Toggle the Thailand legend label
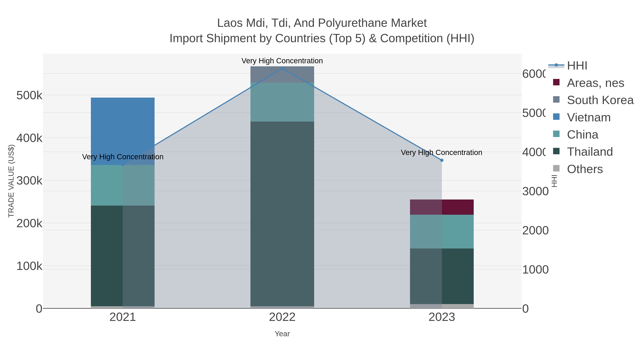Image resolution: width=644 pixels, height=362 pixels. (590, 152)
